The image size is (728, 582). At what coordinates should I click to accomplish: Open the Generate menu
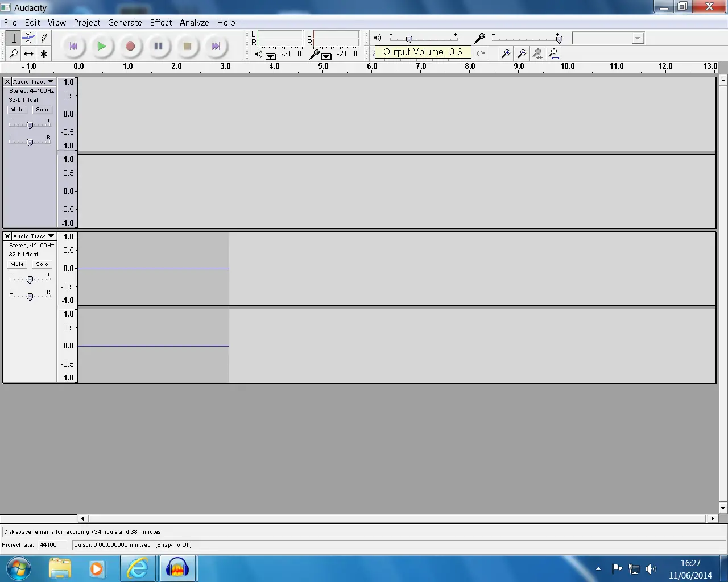125,23
